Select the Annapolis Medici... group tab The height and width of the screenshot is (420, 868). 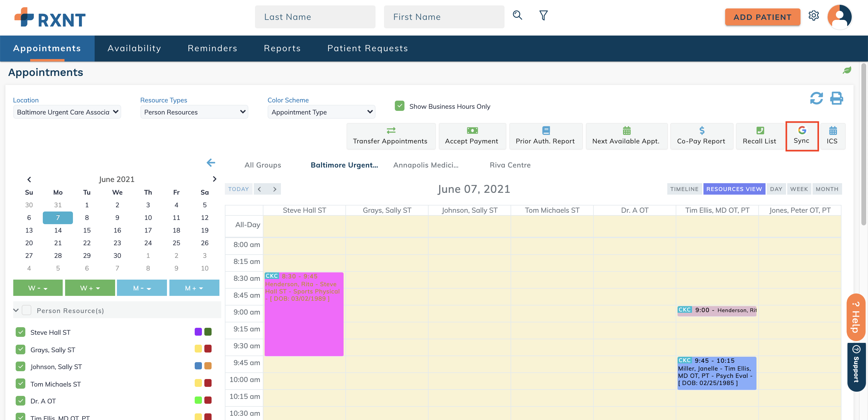(426, 165)
